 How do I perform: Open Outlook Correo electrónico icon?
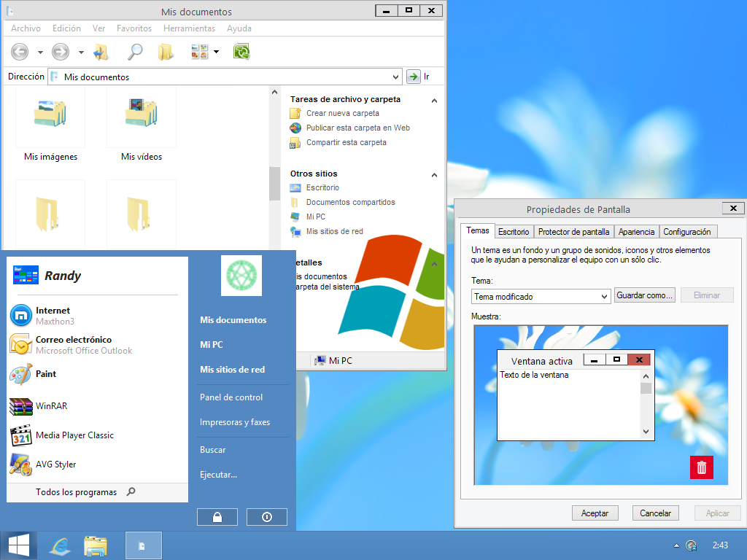click(21, 344)
